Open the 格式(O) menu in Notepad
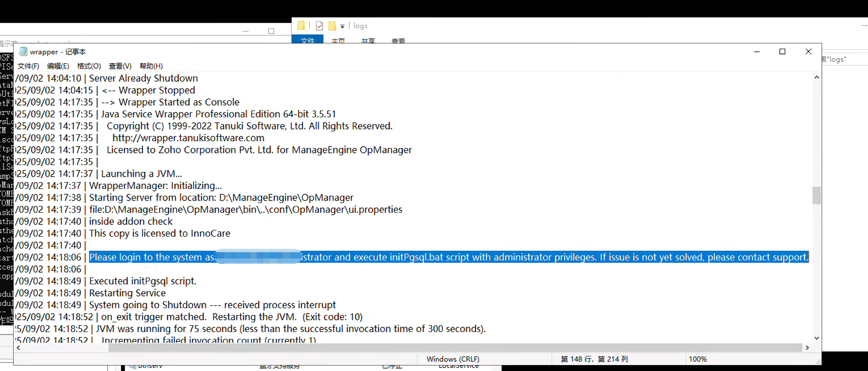The height and width of the screenshot is (371, 868). point(89,66)
